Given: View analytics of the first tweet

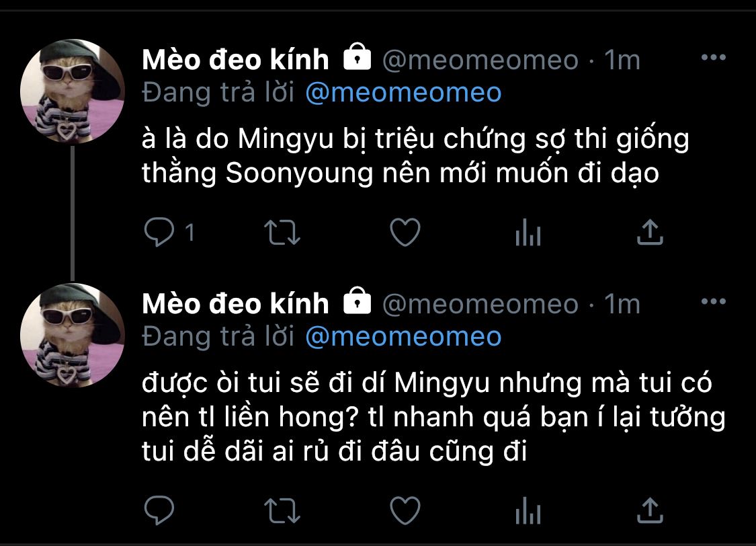Looking at the screenshot, I should point(528,232).
